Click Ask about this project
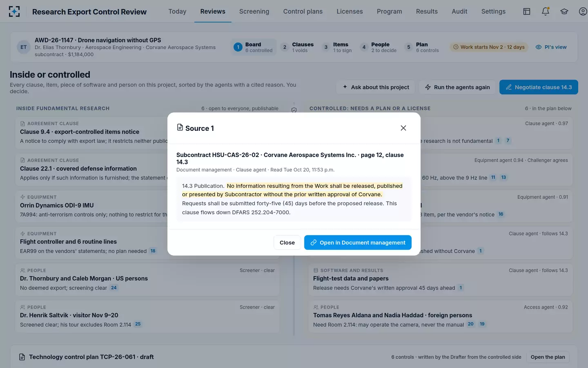 point(376,87)
